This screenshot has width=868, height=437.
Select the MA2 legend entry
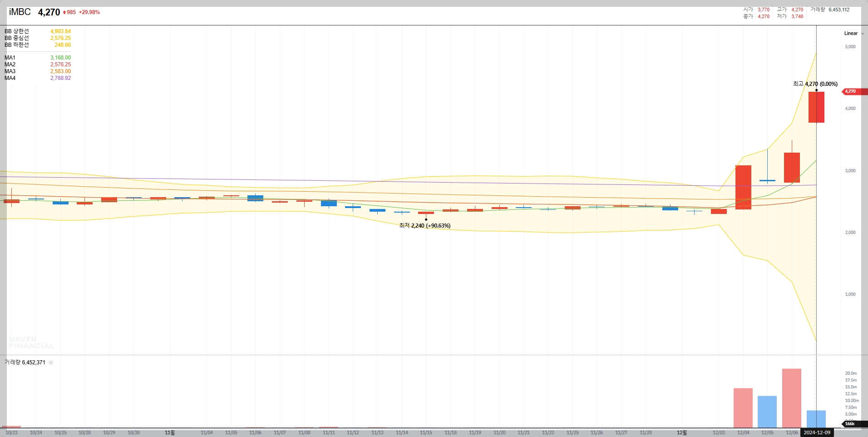point(10,65)
